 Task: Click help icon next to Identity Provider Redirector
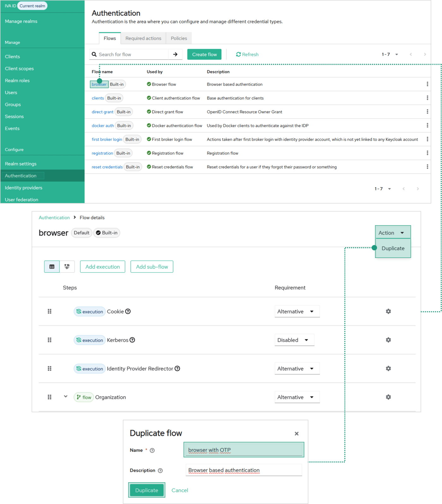click(x=177, y=368)
